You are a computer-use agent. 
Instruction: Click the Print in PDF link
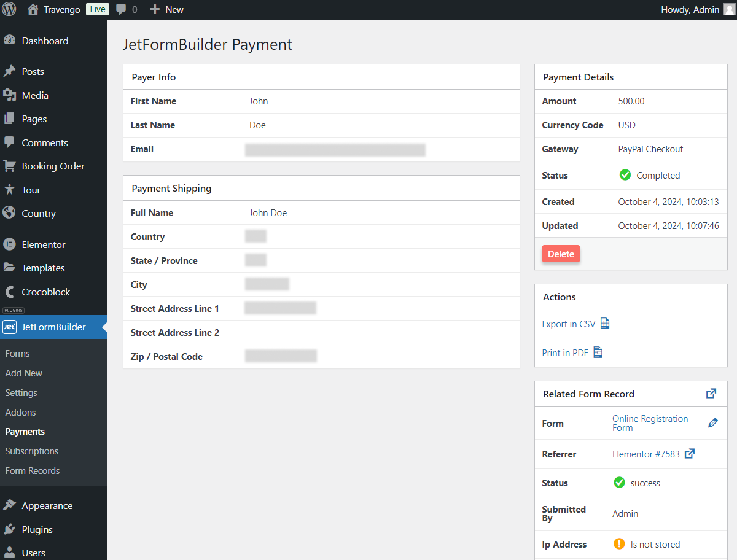tap(566, 352)
